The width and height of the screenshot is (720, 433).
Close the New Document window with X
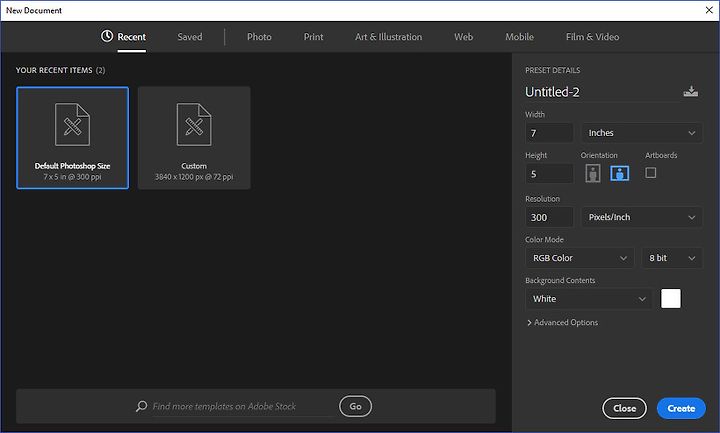tap(709, 10)
